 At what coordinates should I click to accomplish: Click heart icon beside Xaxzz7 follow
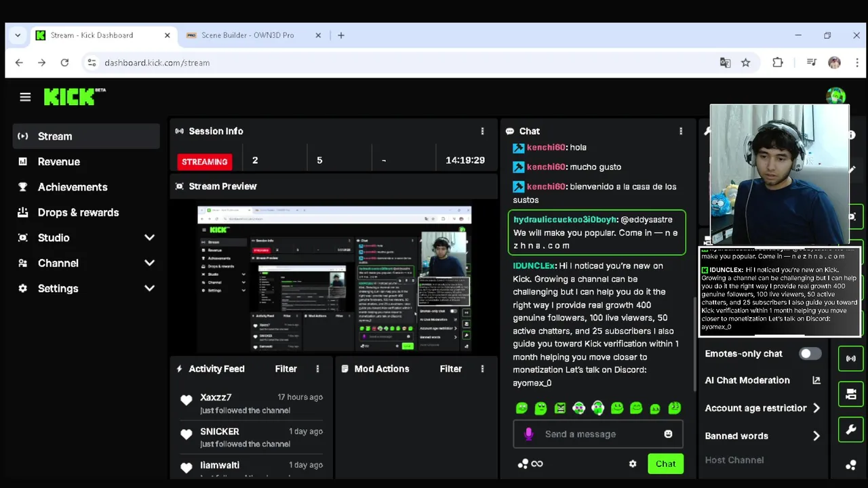(x=186, y=401)
